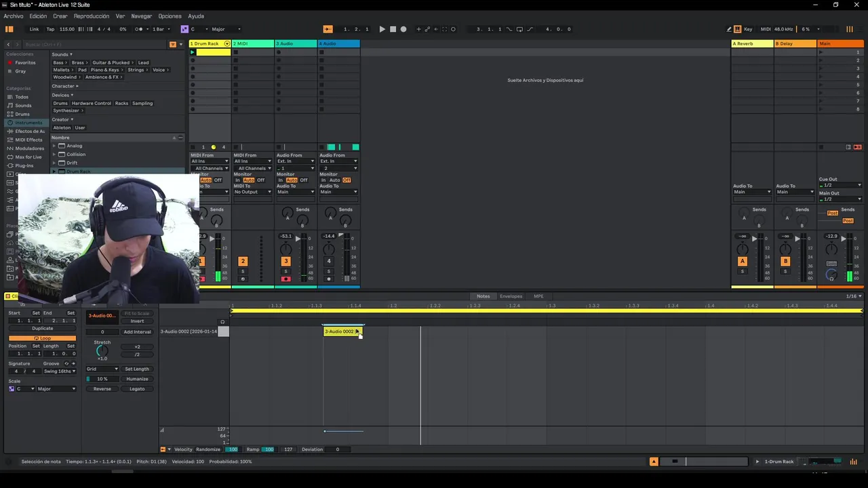
Task: Toggle browser panel icon at top left
Action: coord(9,29)
